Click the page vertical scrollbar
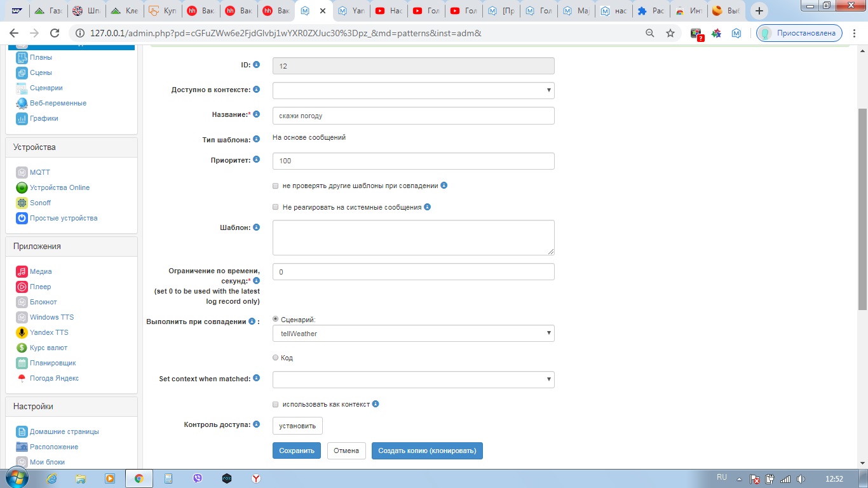 [x=862, y=210]
